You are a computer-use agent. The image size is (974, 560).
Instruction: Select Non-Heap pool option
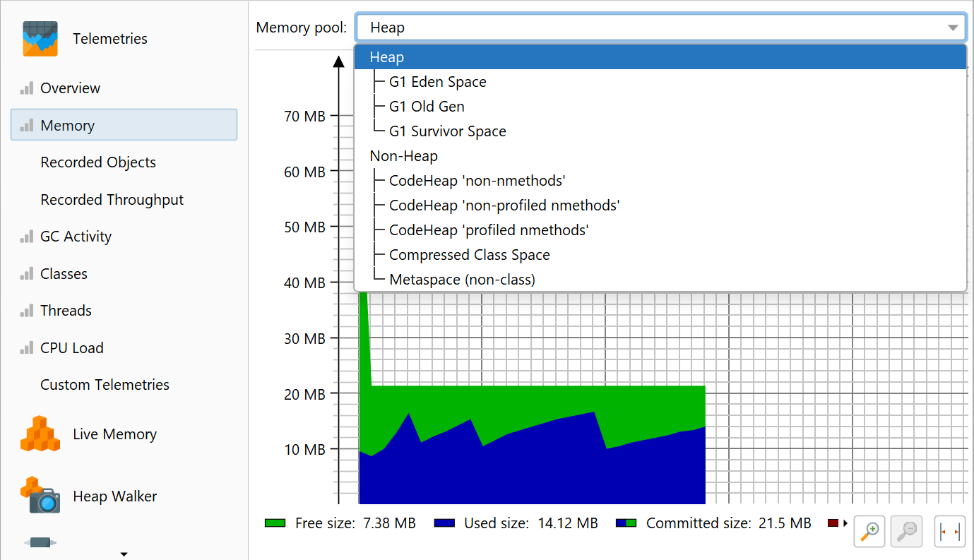(x=403, y=156)
